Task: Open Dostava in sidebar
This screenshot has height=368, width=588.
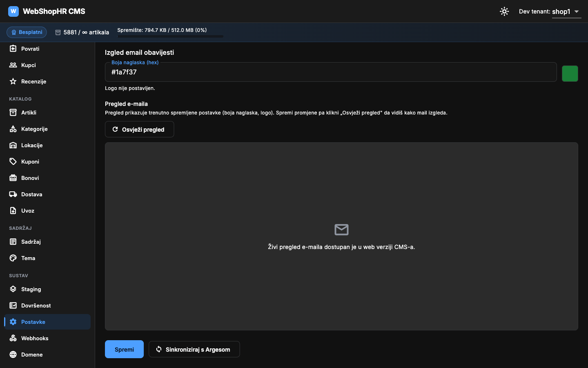Action: click(47, 194)
